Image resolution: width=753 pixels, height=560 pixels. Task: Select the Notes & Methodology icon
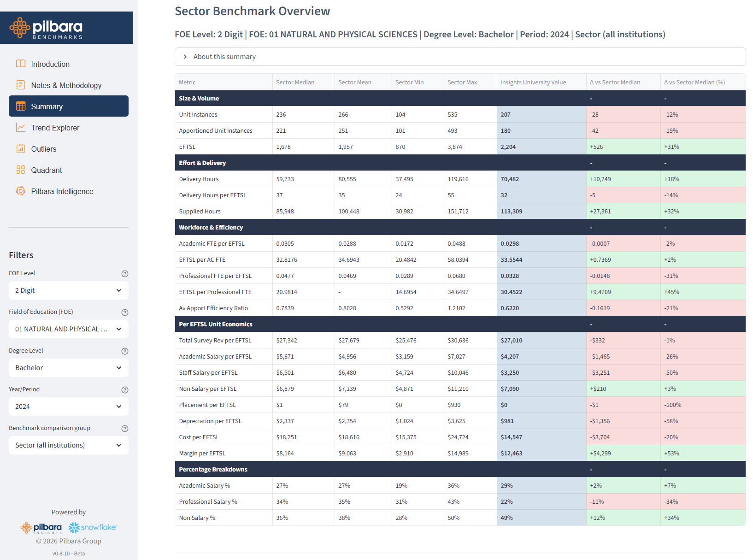click(20, 85)
